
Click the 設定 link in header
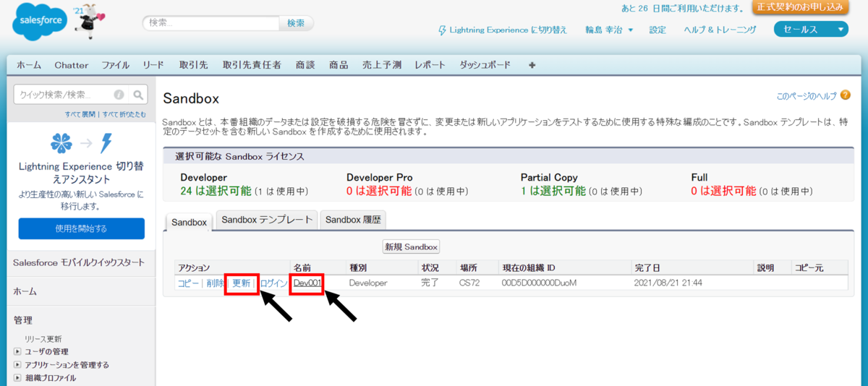click(x=658, y=30)
